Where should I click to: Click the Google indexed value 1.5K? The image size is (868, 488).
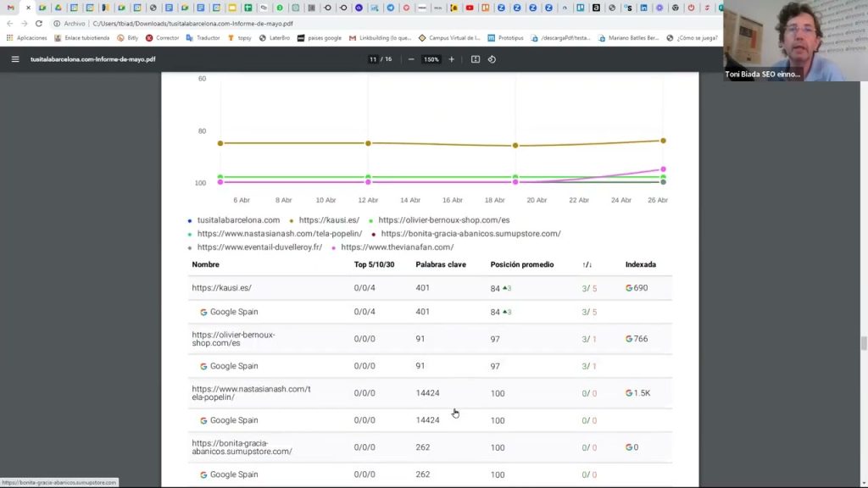pos(637,393)
